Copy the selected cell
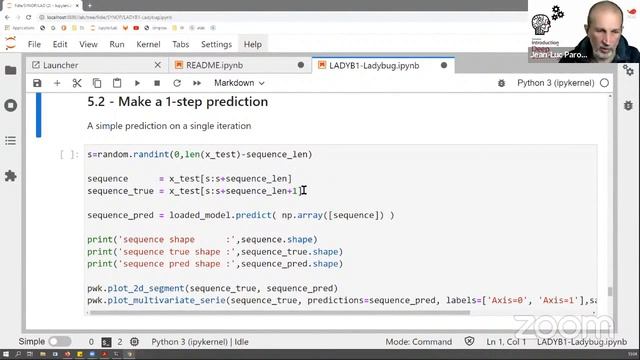Viewport: 640px width, 360px height. [97, 83]
